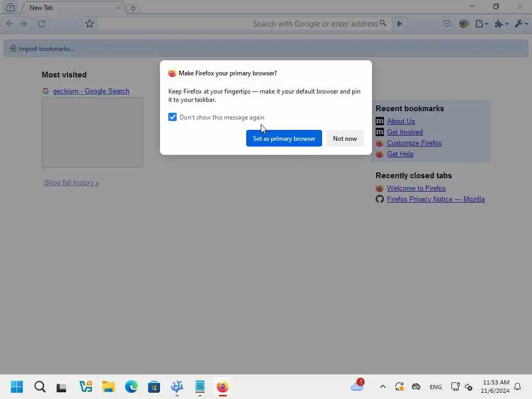This screenshot has height=399, width=532.
Task: Click Firefox icon beside Customize Firefox
Action: (380, 143)
